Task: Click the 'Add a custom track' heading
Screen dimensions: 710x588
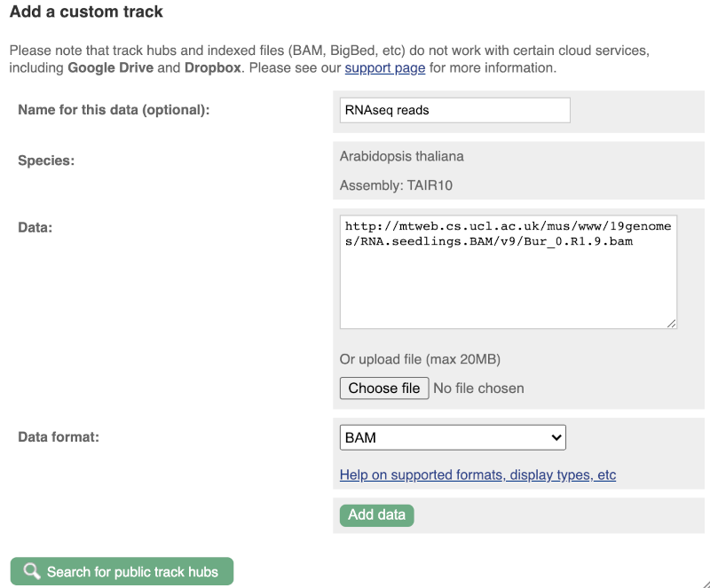Action: (x=86, y=12)
